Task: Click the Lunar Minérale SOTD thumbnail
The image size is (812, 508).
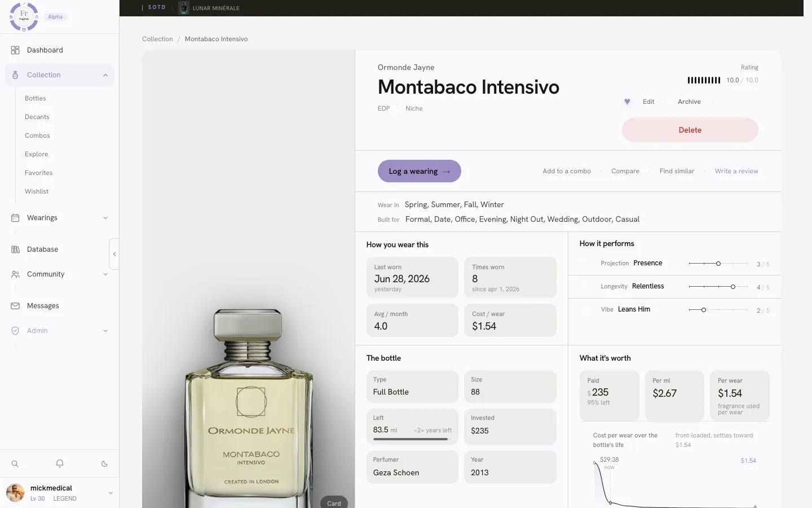Action: [x=183, y=8]
